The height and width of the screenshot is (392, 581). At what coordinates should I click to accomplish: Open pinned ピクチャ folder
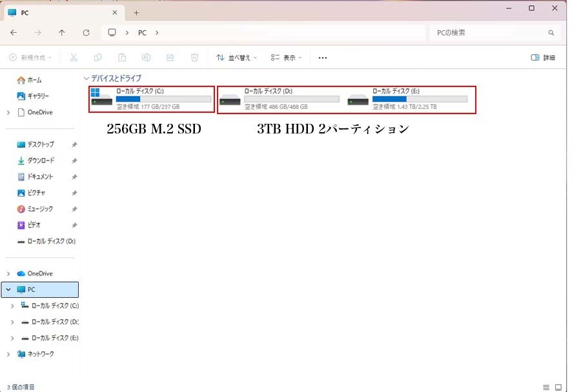tap(31, 193)
